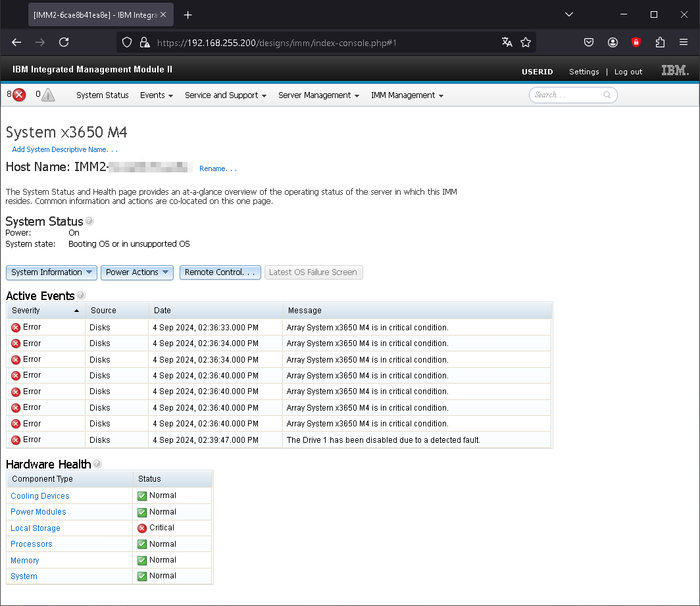This screenshot has width=700, height=606.
Task: Bookmark this page with the star icon
Action: click(x=526, y=42)
